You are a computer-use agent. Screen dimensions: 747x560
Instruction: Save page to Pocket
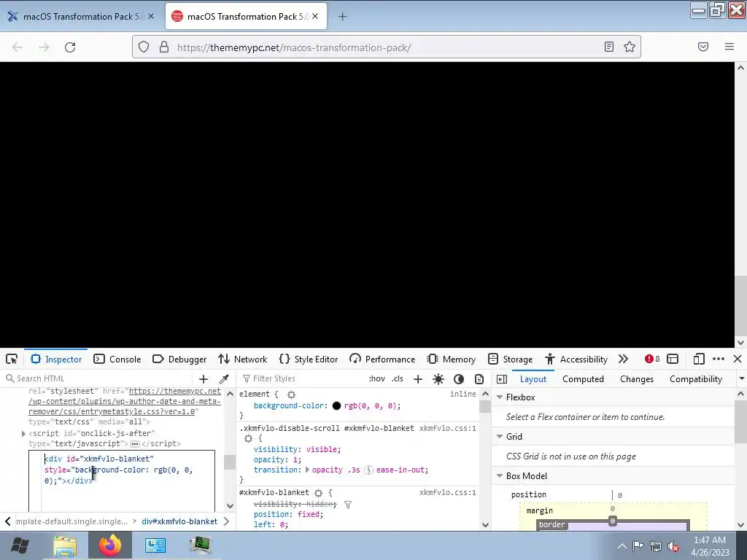pos(703,47)
